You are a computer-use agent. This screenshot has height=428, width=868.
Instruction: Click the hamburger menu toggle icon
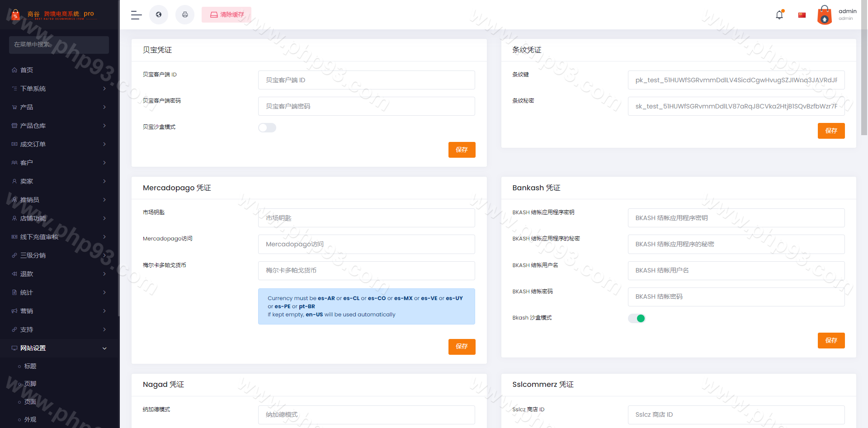tap(136, 15)
